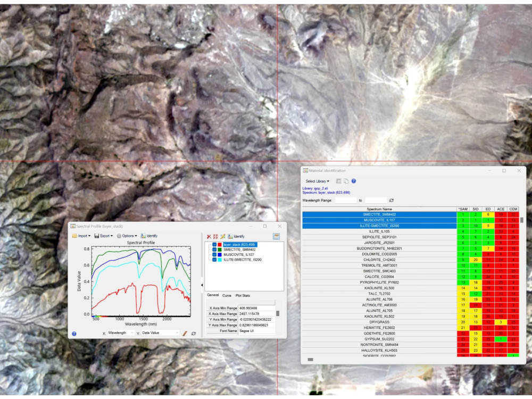Sort by the ACE column header
Screen dimensions: 532x399
501,209
